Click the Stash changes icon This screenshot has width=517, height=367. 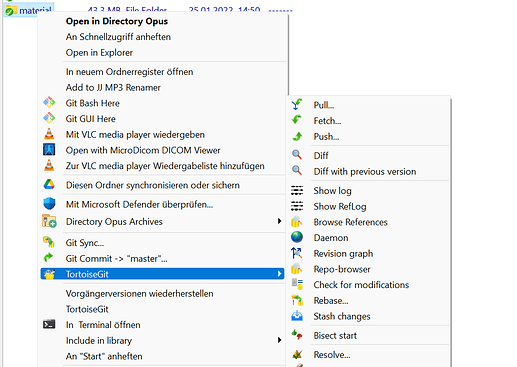[x=297, y=316]
